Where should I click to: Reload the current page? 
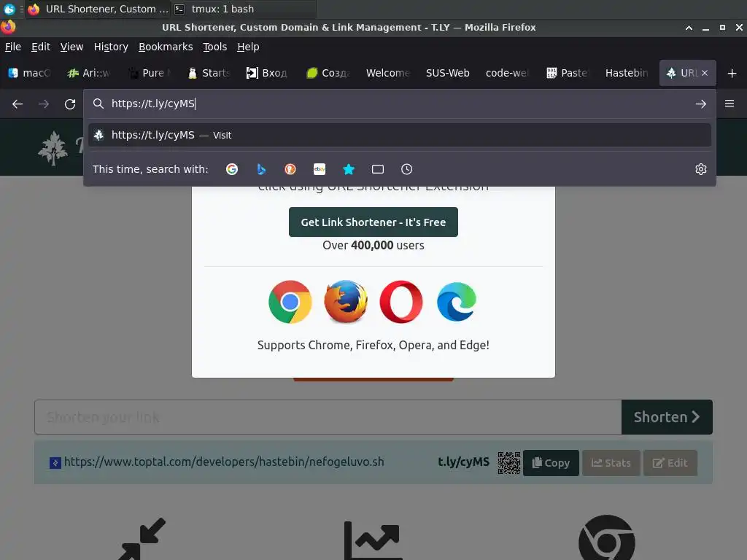pos(70,104)
